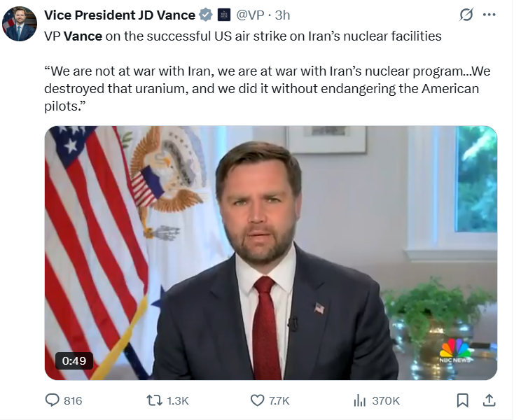The height and width of the screenshot is (420, 528).
Task: Click the reply speech bubble icon
Action: click(53, 400)
